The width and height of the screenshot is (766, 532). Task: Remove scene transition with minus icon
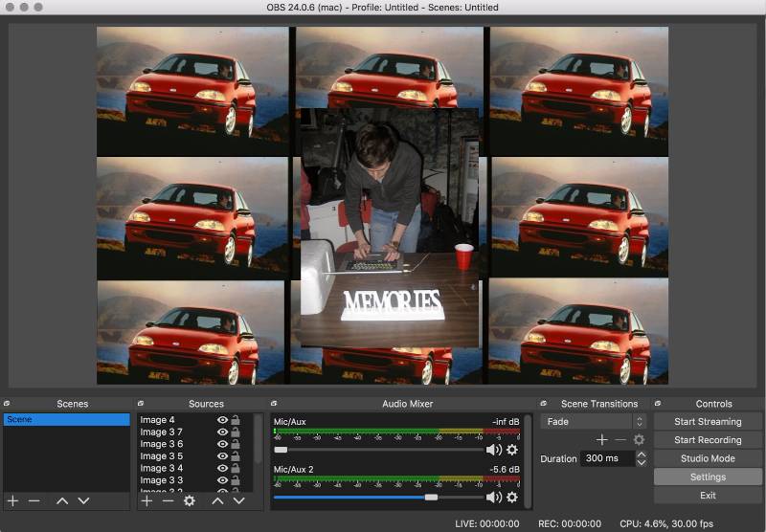[x=620, y=440]
